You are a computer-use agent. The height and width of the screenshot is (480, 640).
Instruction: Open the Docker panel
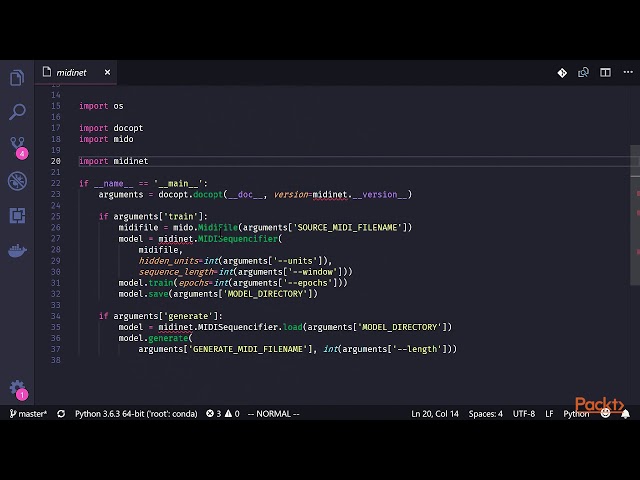click(17, 251)
